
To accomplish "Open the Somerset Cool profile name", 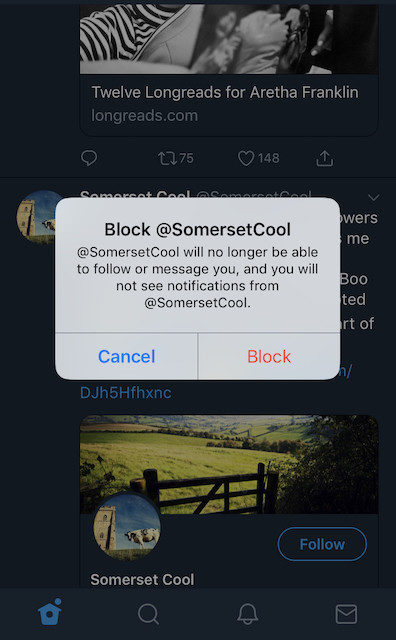I will click(x=142, y=580).
